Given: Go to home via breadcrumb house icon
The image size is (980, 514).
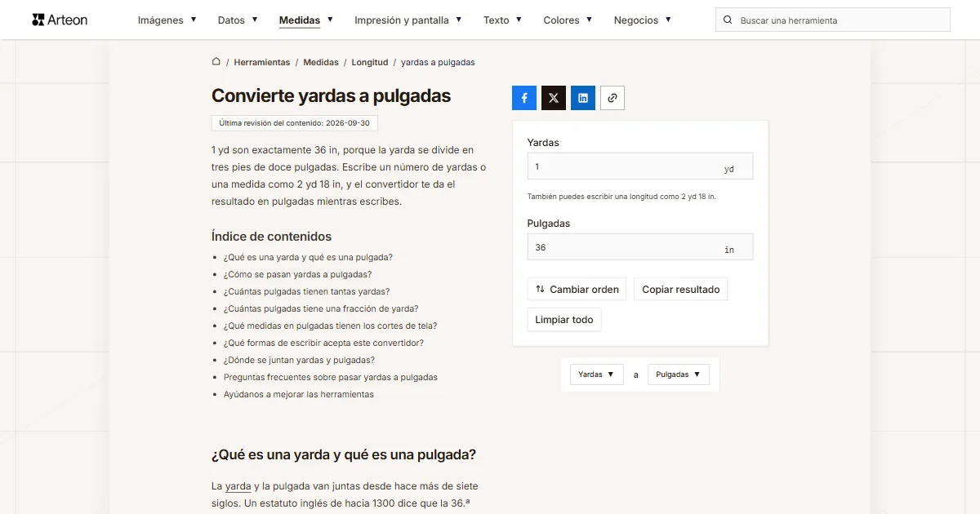Looking at the screenshot, I should [x=216, y=62].
